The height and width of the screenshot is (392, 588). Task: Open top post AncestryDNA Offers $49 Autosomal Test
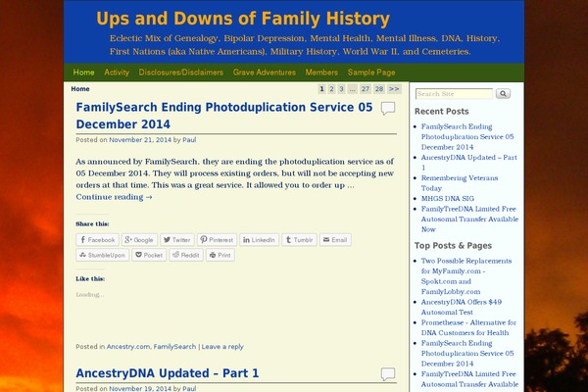coord(462,307)
